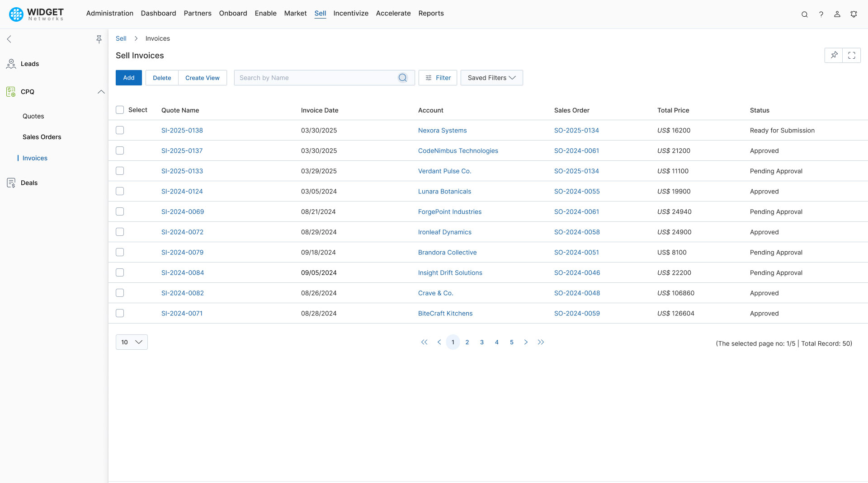Open the Accelerate menu

tap(393, 14)
